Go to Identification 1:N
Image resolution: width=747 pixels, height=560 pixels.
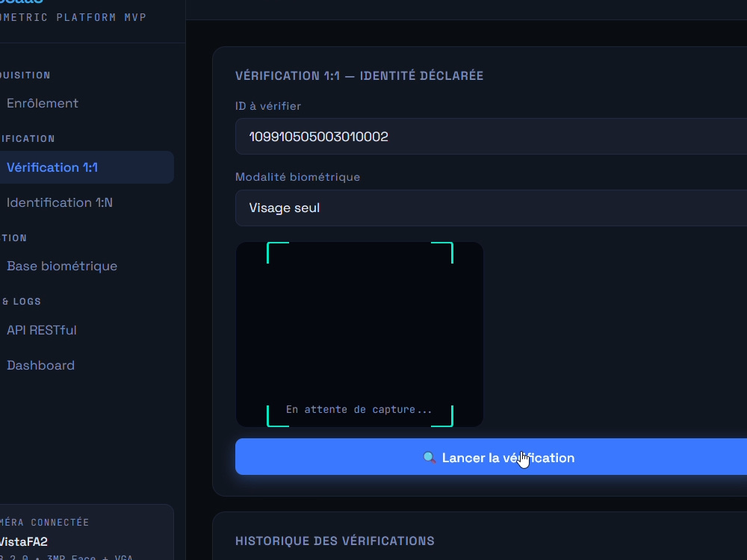60,202
